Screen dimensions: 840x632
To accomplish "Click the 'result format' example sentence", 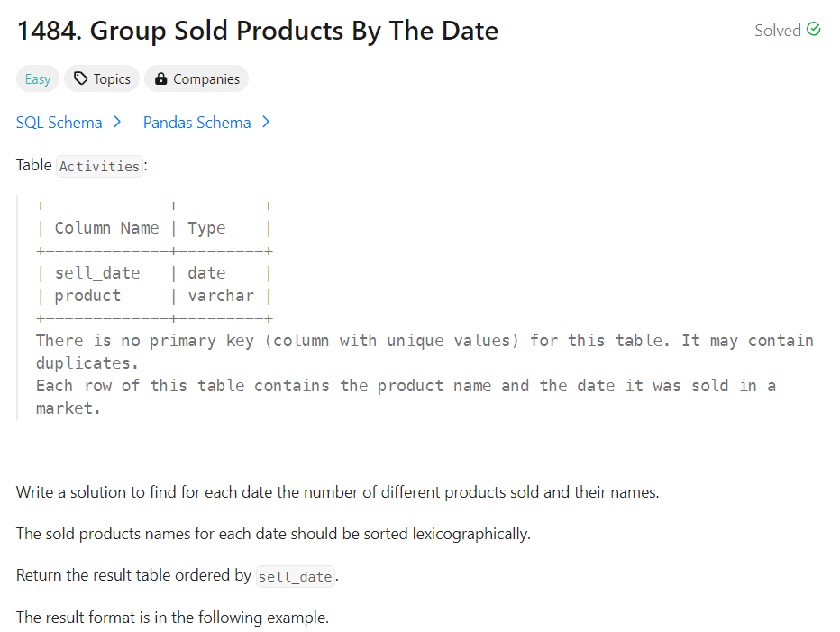I will point(172,618).
